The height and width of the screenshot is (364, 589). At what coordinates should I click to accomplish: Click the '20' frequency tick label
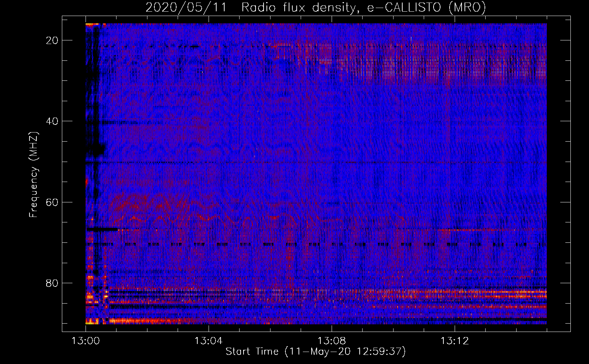tap(52, 40)
